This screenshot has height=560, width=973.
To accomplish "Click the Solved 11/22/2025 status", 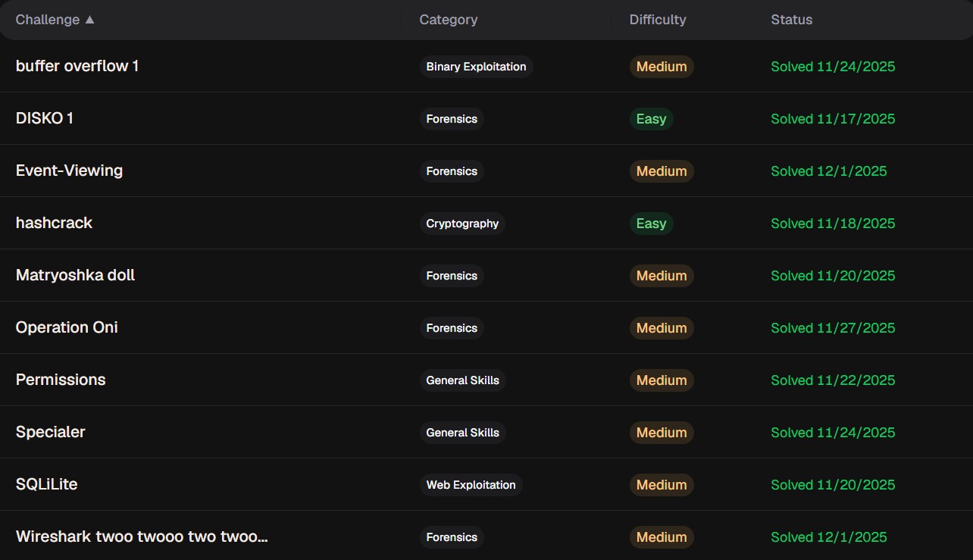I will 833,380.
